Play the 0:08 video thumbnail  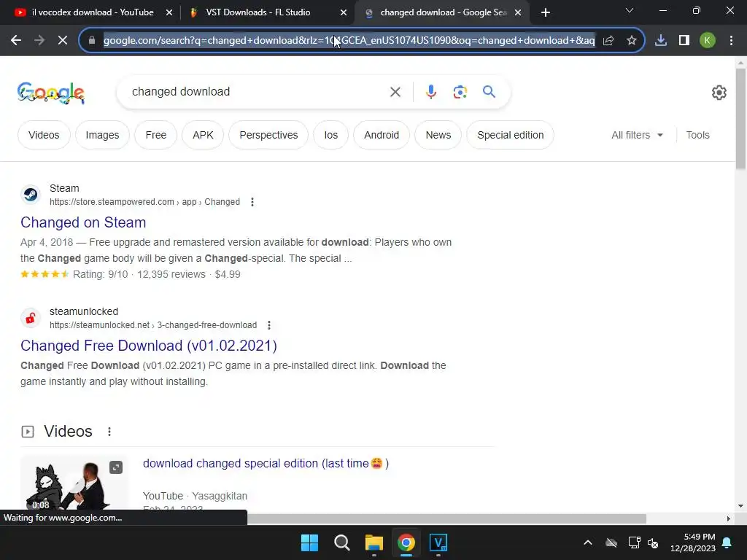click(x=74, y=483)
